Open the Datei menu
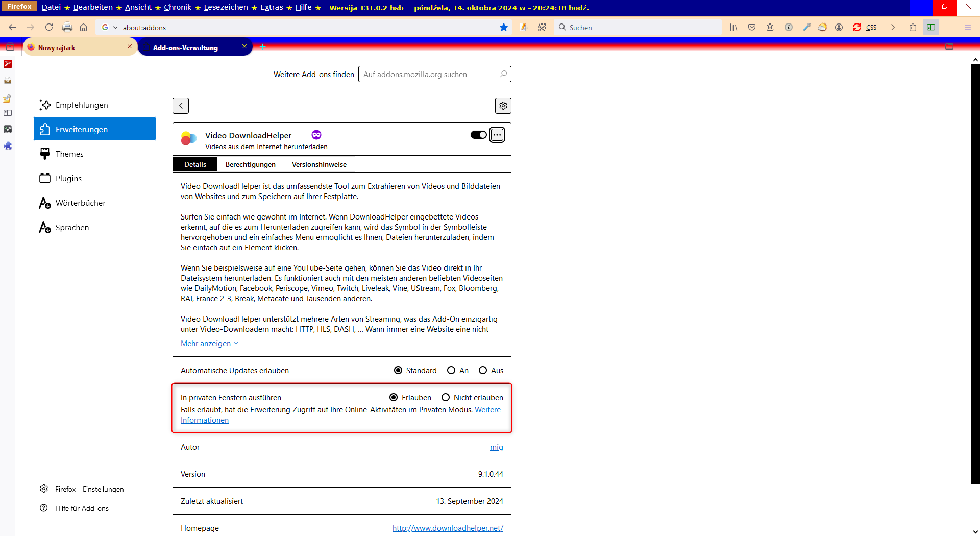The height and width of the screenshot is (536, 980). pos(51,7)
